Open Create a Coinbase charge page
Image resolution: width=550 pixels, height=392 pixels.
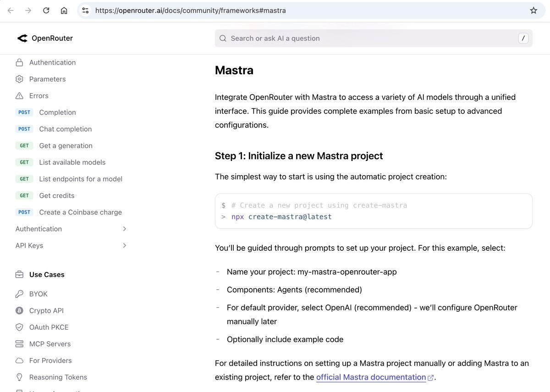pos(80,212)
